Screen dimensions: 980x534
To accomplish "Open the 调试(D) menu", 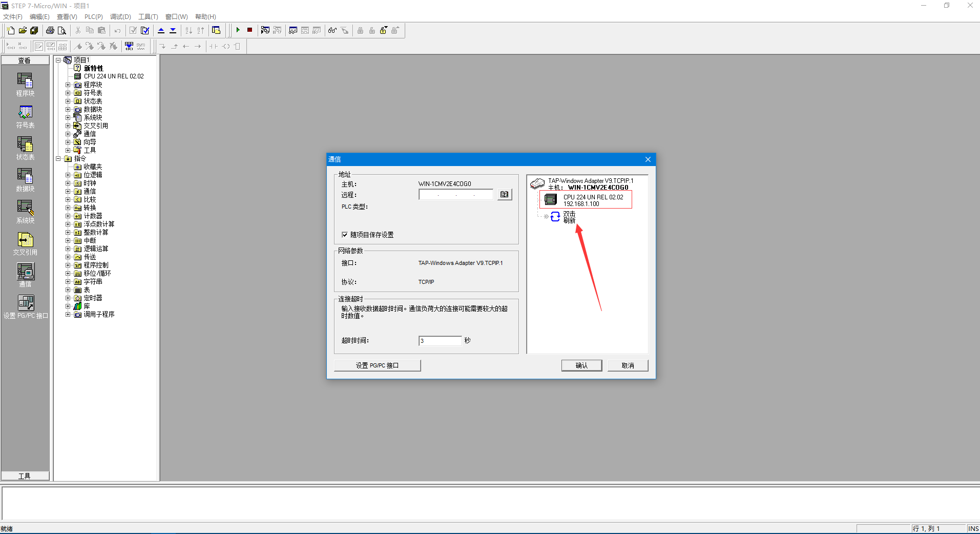I will click(120, 16).
